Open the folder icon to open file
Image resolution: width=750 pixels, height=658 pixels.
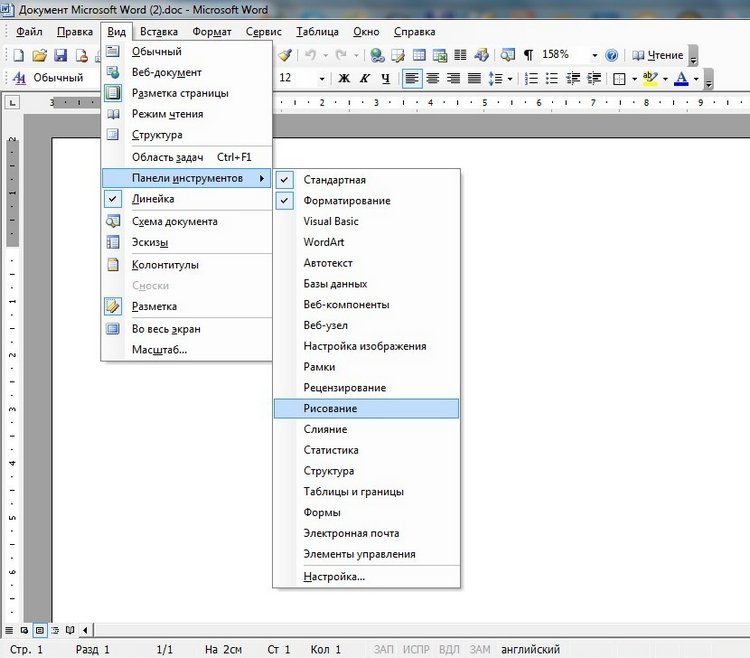click(x=40, y=55)
